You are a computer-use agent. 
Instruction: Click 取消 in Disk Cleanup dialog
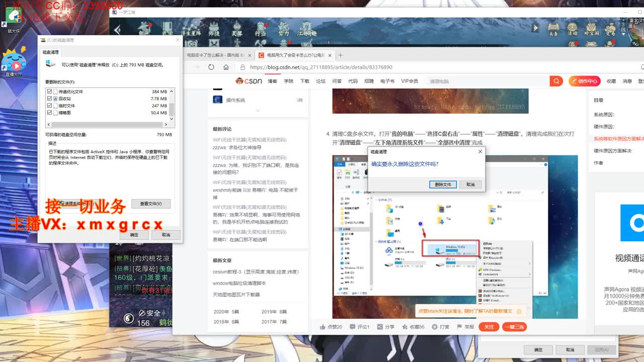[166, 235]
